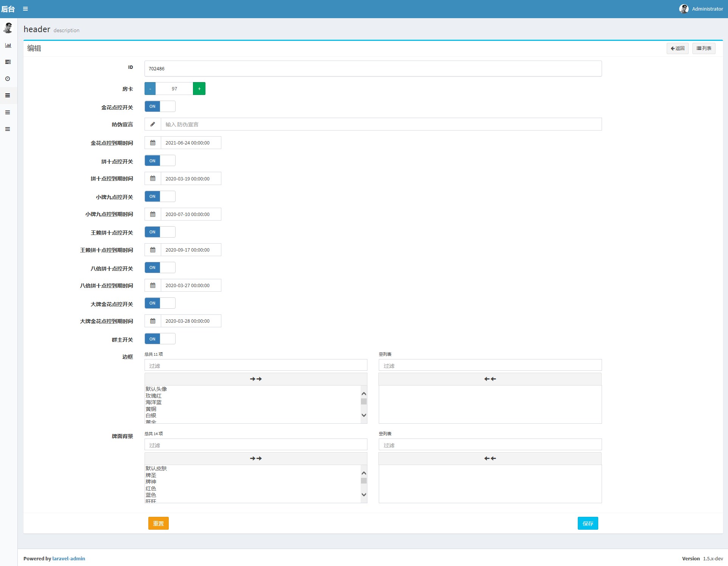728x566 pixels.
Task: Decrease 房卡 value with minus button
Action: [150, 89]
